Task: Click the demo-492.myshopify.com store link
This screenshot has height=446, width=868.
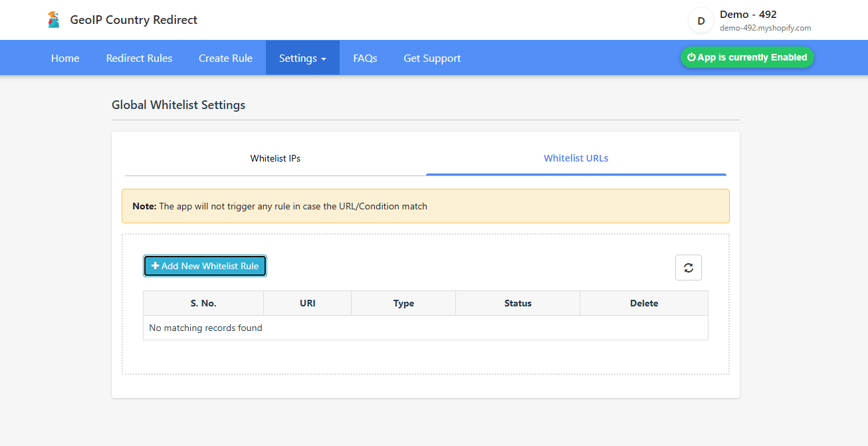Action: pos(765,29)
